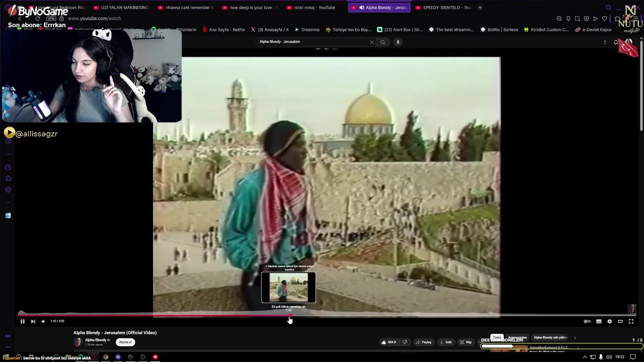
Task: Click the YouTube search field
Action: [312, 42]
